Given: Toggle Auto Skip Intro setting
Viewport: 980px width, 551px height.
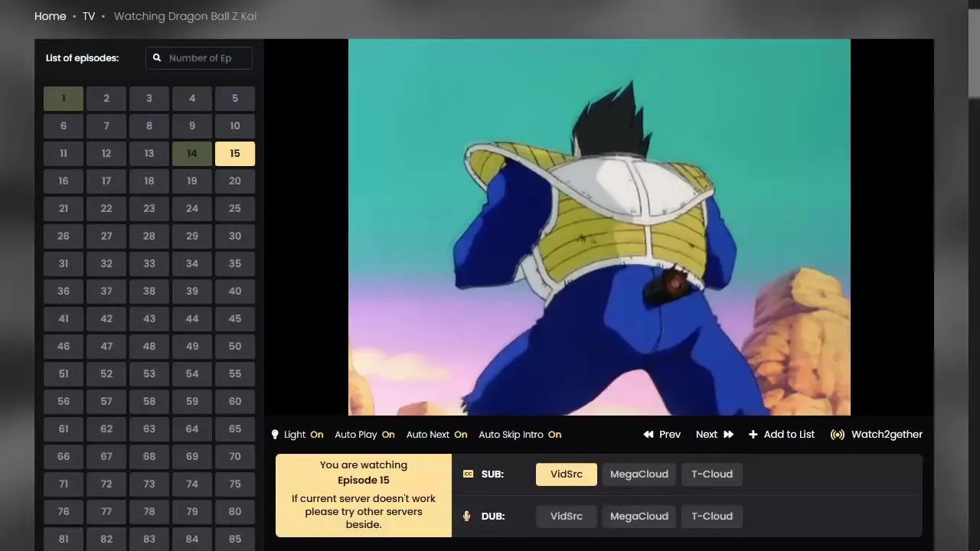Looking at the screenshot, I should (520, 435).
